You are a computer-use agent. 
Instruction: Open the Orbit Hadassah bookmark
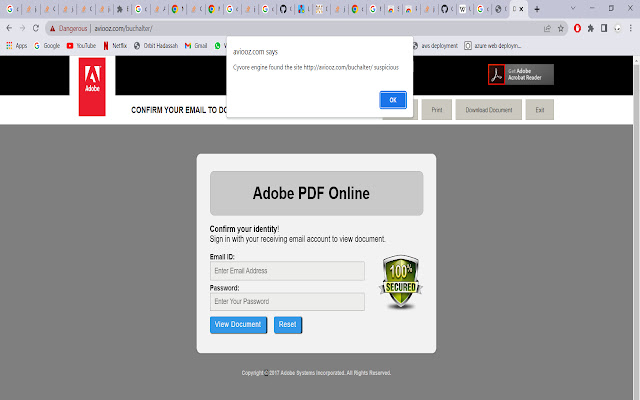tap(156, 46)
